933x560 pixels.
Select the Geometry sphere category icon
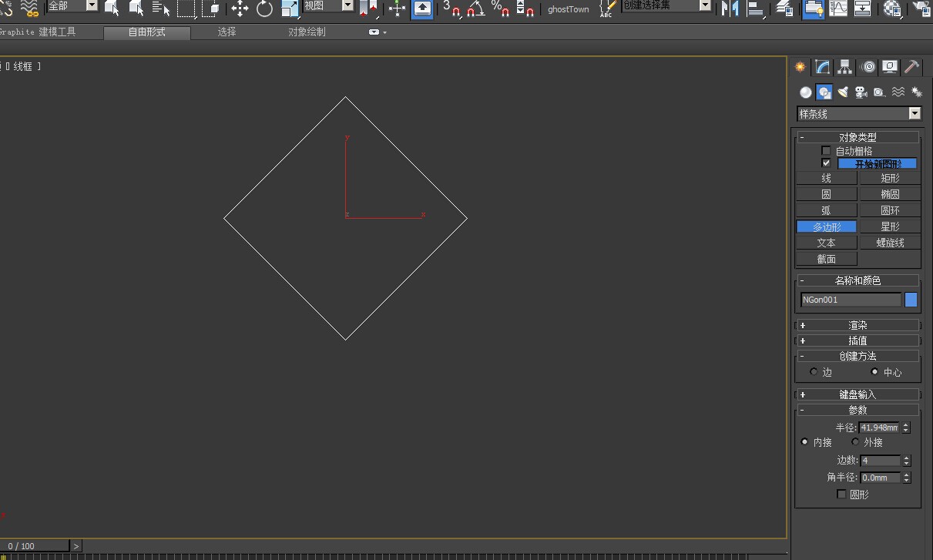pyautogui.click(x=806, y=92)
